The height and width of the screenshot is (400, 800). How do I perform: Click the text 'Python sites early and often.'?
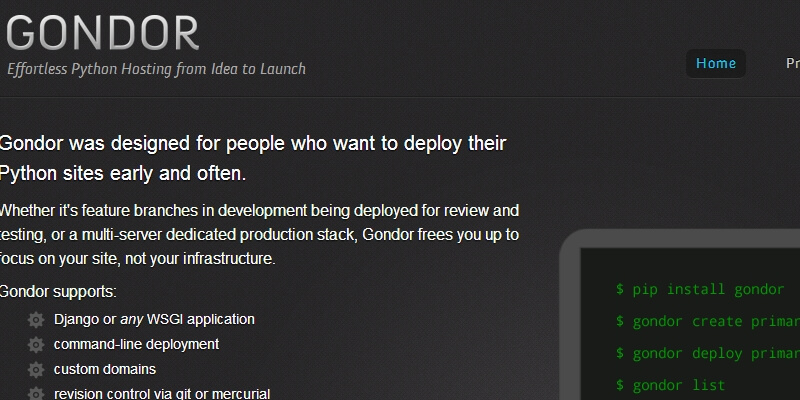[123, 174]
